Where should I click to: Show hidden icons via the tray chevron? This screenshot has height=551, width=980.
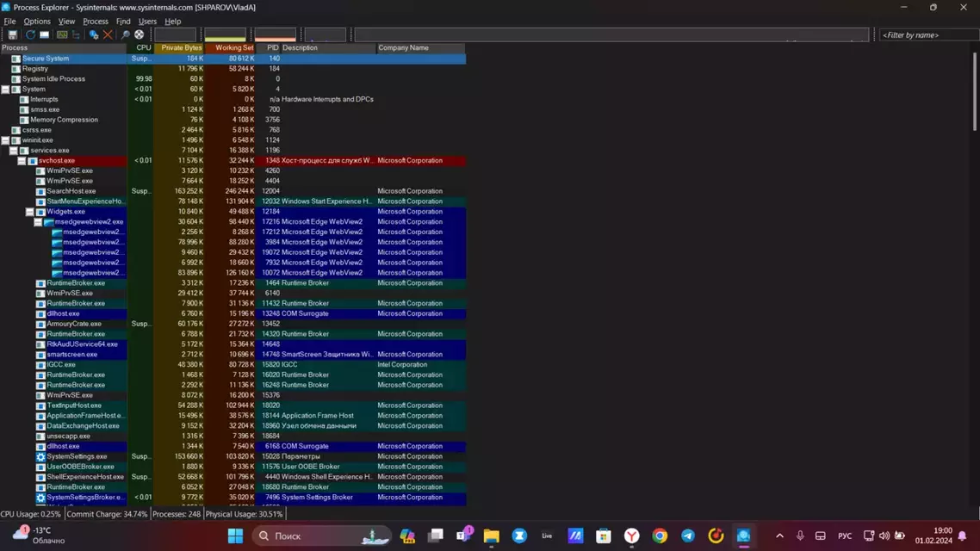point(779,536)
